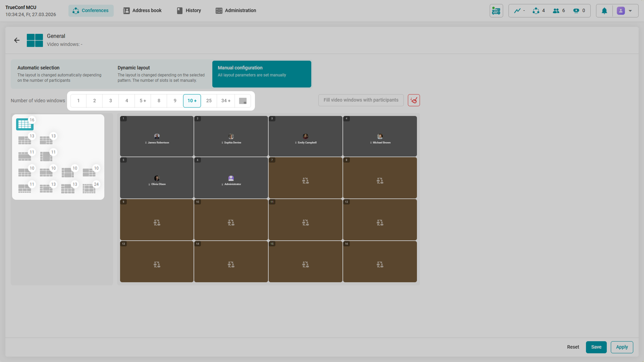
Task: Click the red clear video windows icon
Action: [414, 100]
